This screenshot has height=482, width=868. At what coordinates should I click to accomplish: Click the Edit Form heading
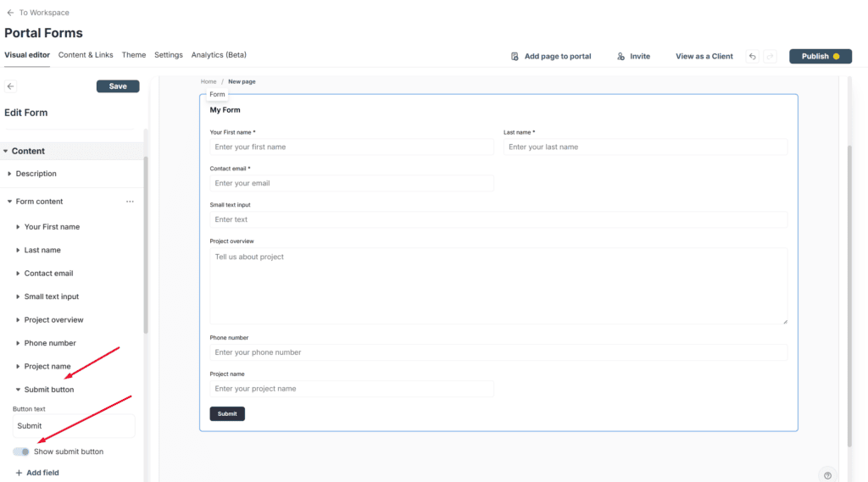pyautogui.click(x=26, y=113)
